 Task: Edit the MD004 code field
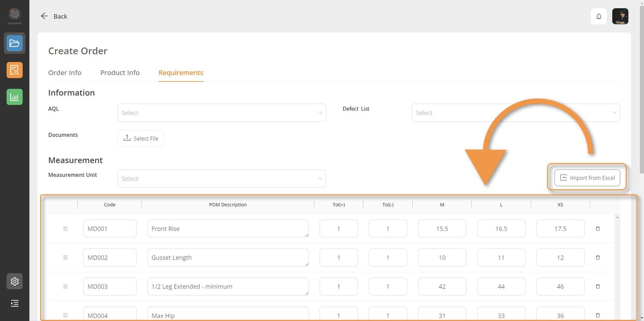[x=109, y=314]
